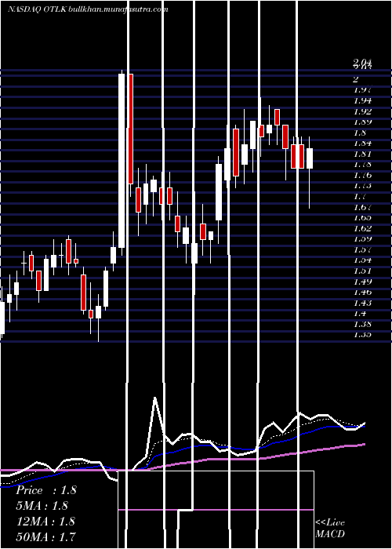Select the 5MA : 1.8 legend entry
The width and height of the screenshot is (392, 549).
click(42, 506)
